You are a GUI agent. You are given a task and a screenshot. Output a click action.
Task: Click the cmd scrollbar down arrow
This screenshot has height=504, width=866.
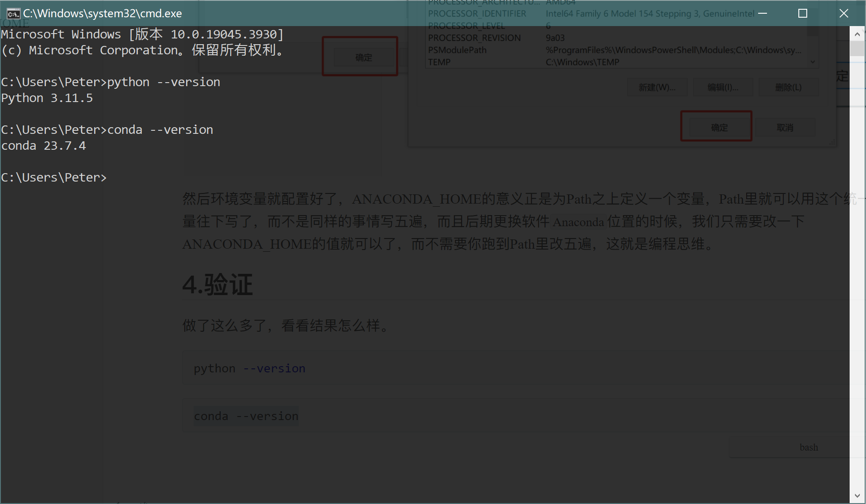(x=857, y=496)
